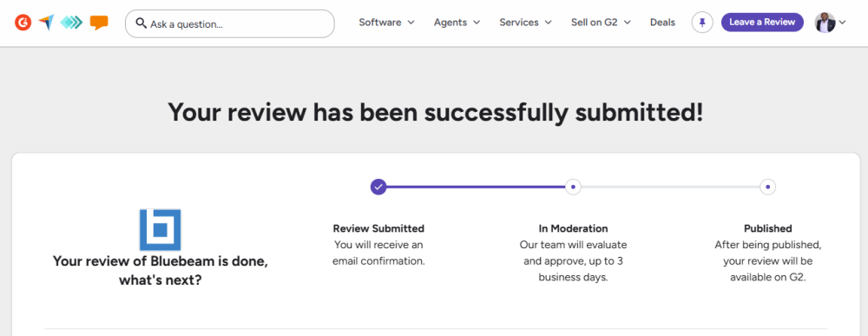Expand the Services menu
This screenshot has height=336, width=868.
click(525, 23)
